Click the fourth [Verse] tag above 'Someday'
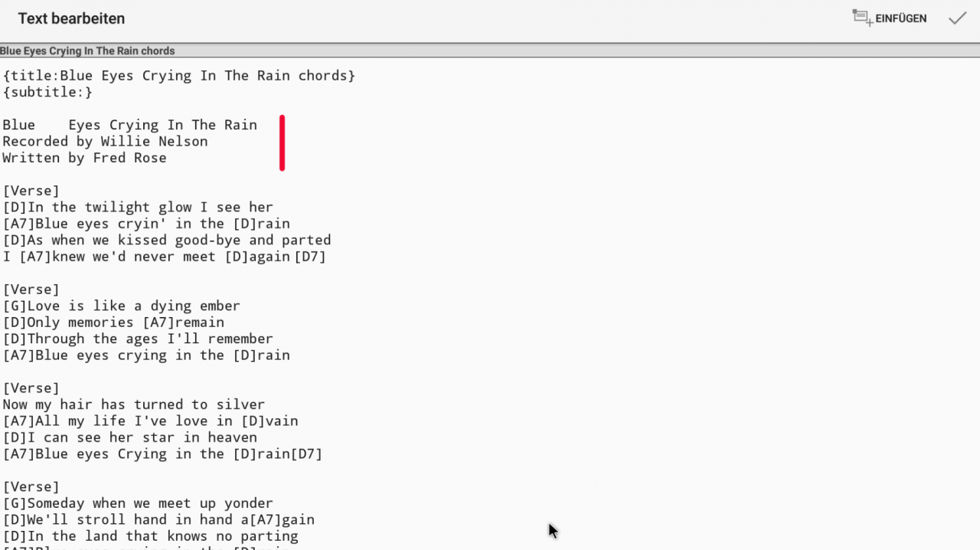 (x=31, y=487)
